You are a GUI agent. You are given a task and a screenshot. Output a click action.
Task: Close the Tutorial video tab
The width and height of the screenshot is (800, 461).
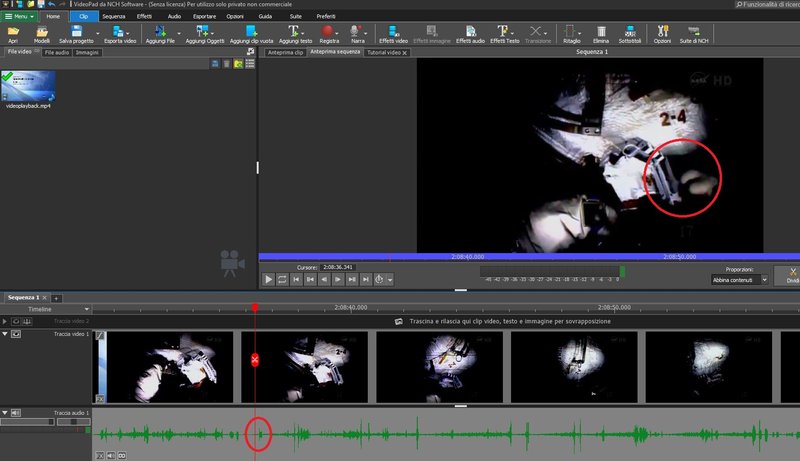pyautogui.click(x=405, y=53)
